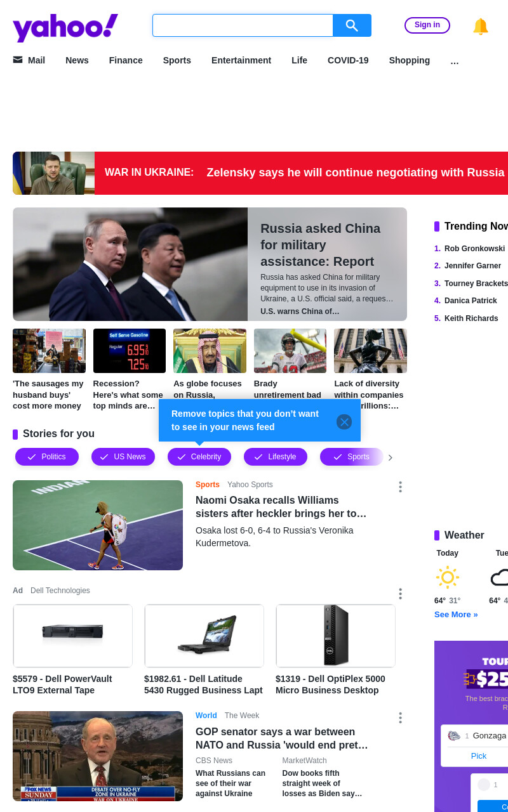
Task: Open the Brady unretirement story
Action: [288, 389]
